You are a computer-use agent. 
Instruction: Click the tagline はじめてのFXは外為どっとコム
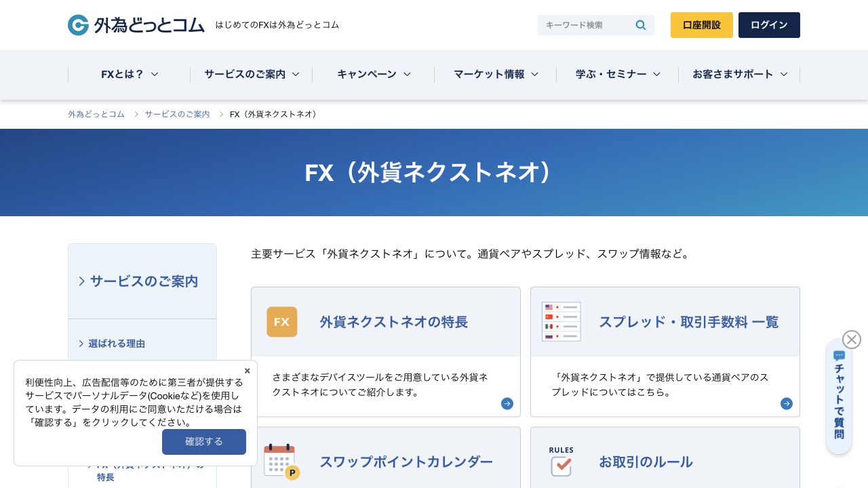pos(277,25)
